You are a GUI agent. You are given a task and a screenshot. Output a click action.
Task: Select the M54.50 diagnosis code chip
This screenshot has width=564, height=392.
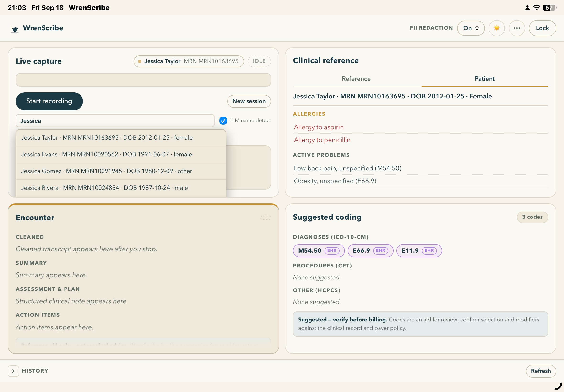[x=319, y=251]
